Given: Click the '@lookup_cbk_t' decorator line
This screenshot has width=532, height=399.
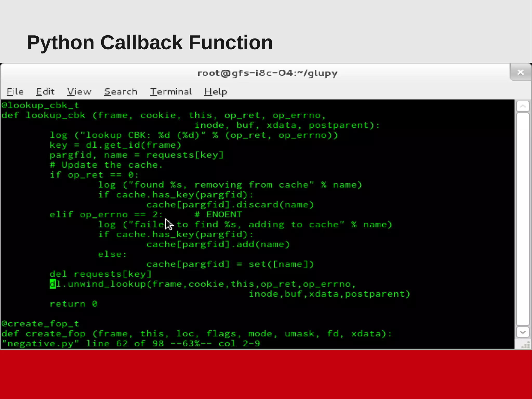Looking at the screenshot, I should click(40, 105).
